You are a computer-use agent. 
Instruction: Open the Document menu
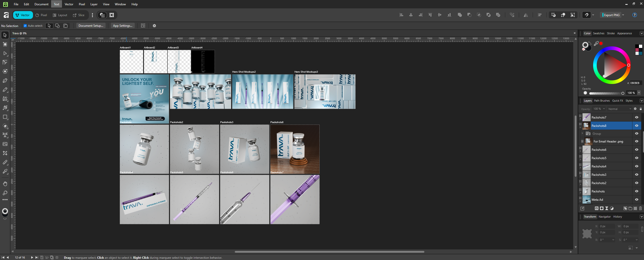tap(41, 4)
